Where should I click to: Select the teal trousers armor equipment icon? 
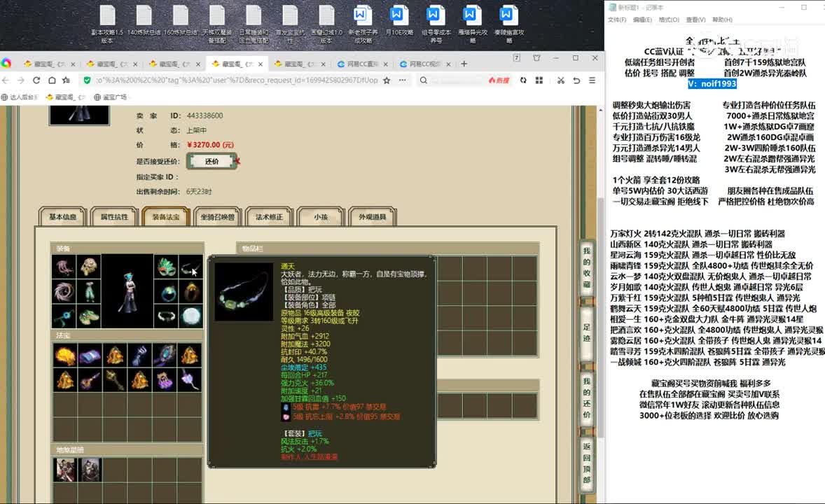88,292
